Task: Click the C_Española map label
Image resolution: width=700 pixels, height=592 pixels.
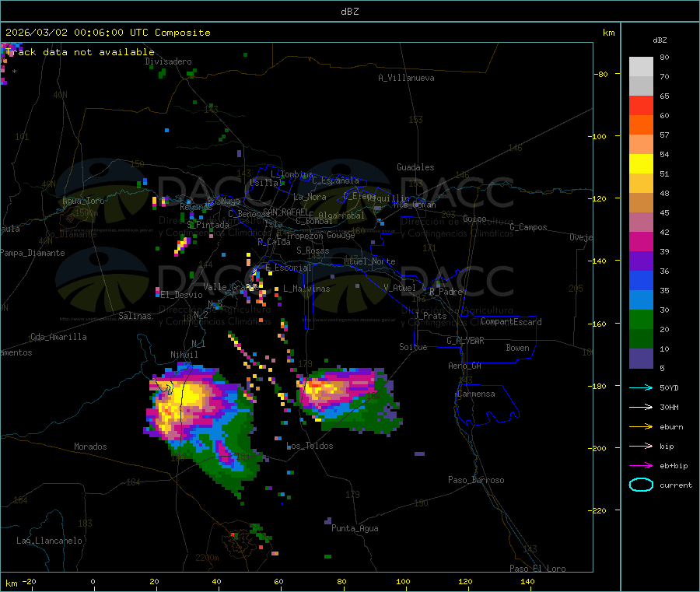Action: click(x=336, y=180)
